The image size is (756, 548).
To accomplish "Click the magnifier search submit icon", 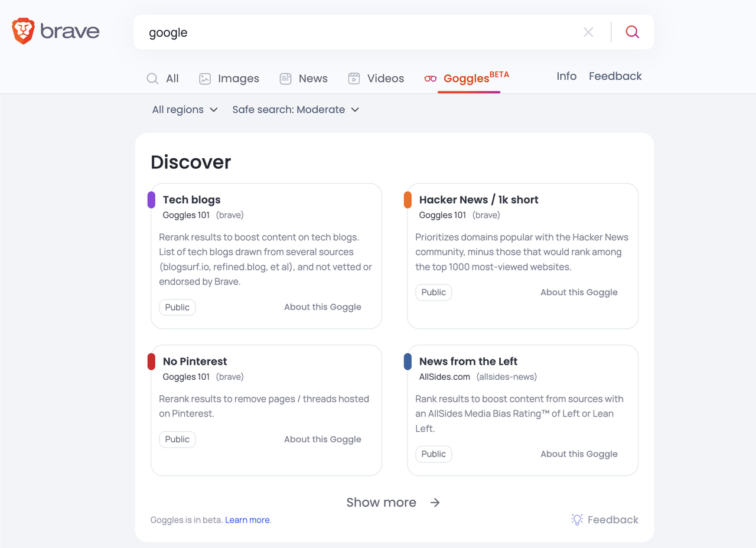I will (633, 32).
